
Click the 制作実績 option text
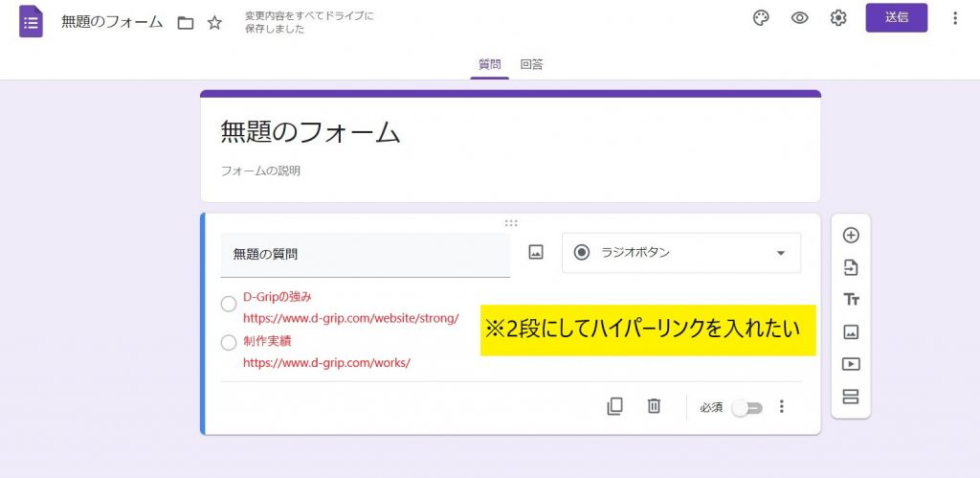click(x=267, y=341)
